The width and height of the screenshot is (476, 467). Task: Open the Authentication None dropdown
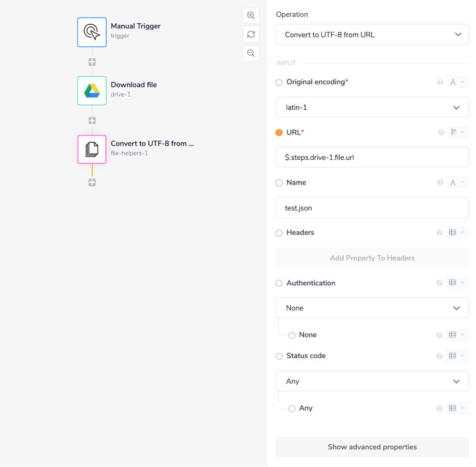coord(372,308)
